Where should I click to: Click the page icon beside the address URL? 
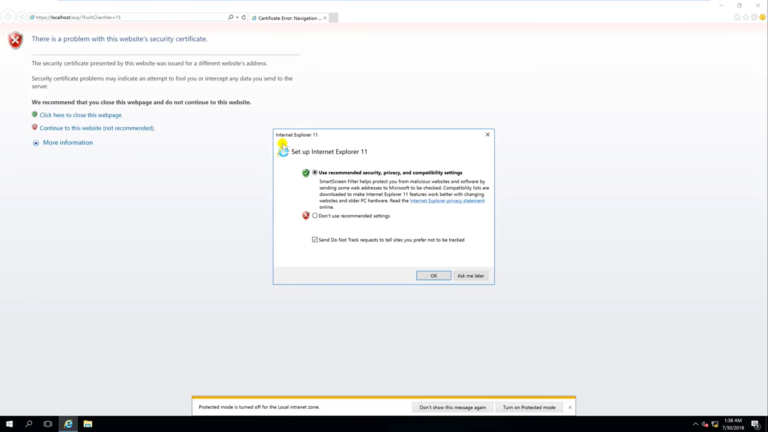coord(32,17)
